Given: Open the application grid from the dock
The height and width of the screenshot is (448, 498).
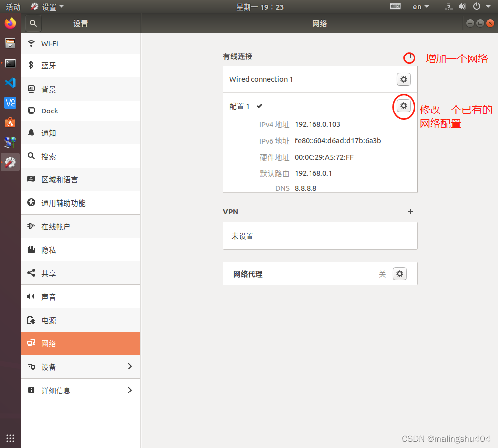Looking at the screenshot, I should click(x=10, y=438).
